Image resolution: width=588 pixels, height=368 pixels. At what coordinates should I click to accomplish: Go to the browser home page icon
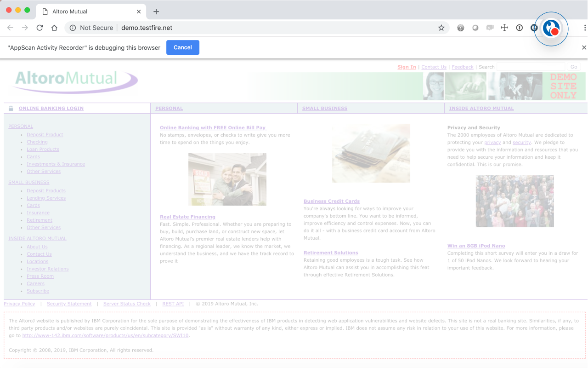pyautogui.click(x=54, y=28)
